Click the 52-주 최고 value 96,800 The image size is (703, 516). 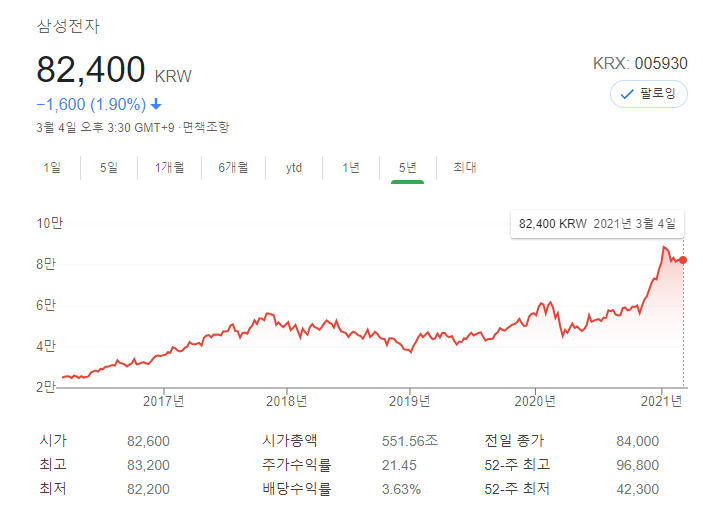(x=638, y=465)
